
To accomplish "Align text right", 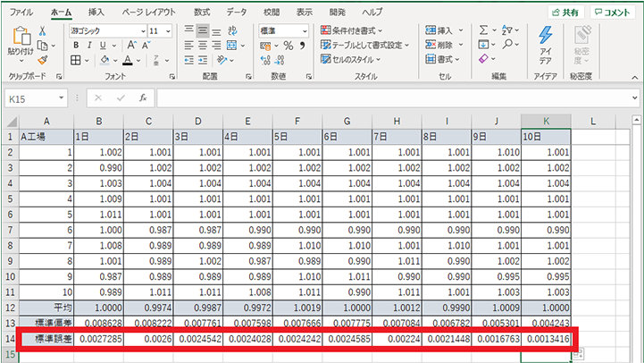I will [x=216, y=46].
